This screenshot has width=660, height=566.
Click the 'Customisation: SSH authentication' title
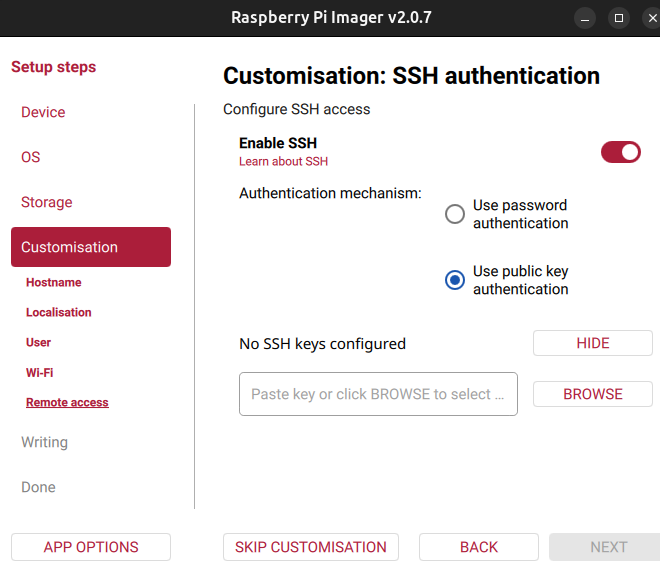pyautogui.click(x=411, y=76)
